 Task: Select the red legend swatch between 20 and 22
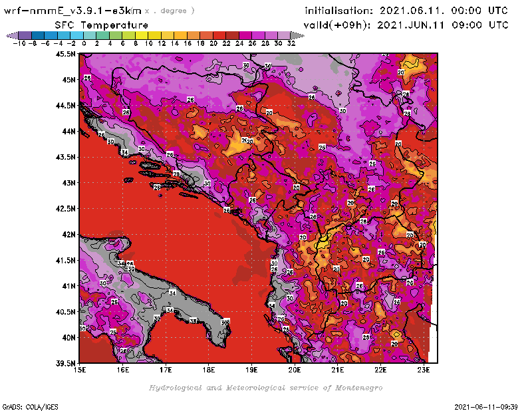(219, 35)
